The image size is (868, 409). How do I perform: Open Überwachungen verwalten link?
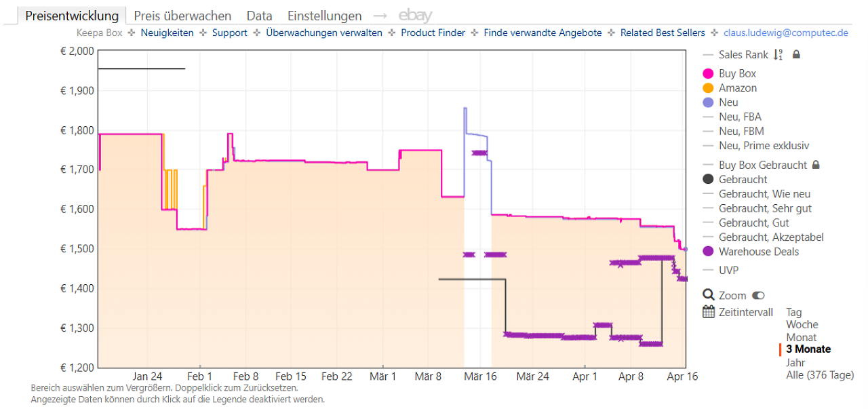click(324, 33)
